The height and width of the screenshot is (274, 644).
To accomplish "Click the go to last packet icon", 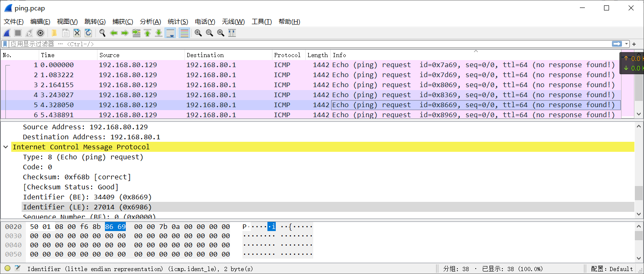I will pyautogui.click(x=159, y=33).
